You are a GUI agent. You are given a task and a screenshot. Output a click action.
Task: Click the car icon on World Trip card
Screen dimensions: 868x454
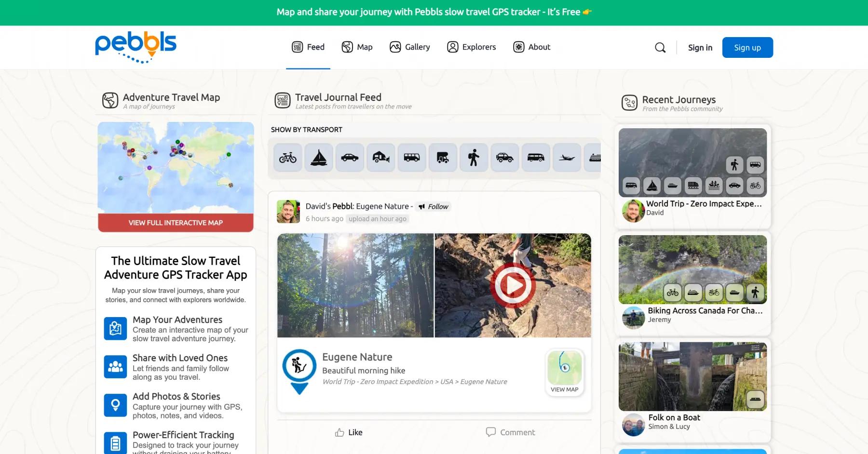point(734,186)
